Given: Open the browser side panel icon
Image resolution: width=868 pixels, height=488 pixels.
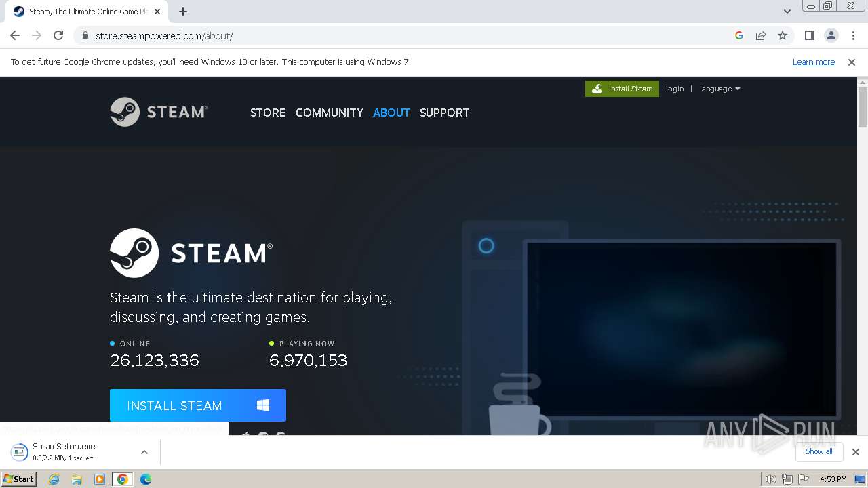Looking at the screenshot, I should pos(810,35).
